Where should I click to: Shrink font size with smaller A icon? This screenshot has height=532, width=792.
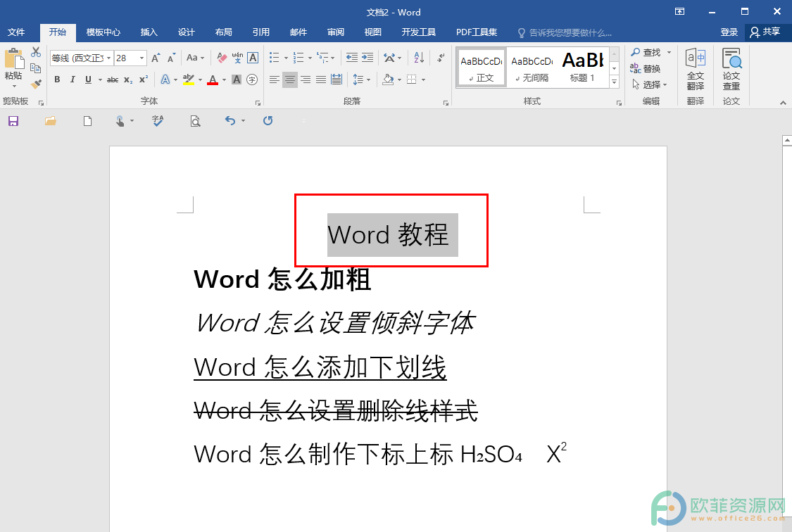pos(172,58)
